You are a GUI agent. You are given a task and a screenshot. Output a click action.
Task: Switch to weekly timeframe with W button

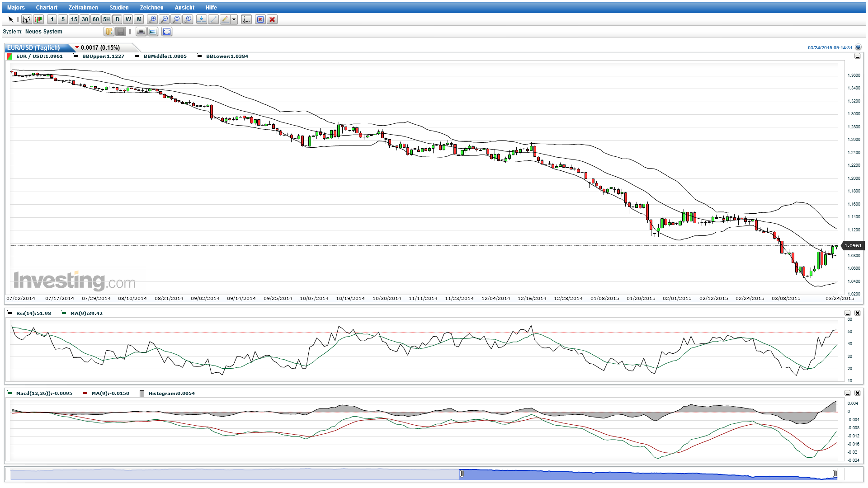tap(127, 19)
